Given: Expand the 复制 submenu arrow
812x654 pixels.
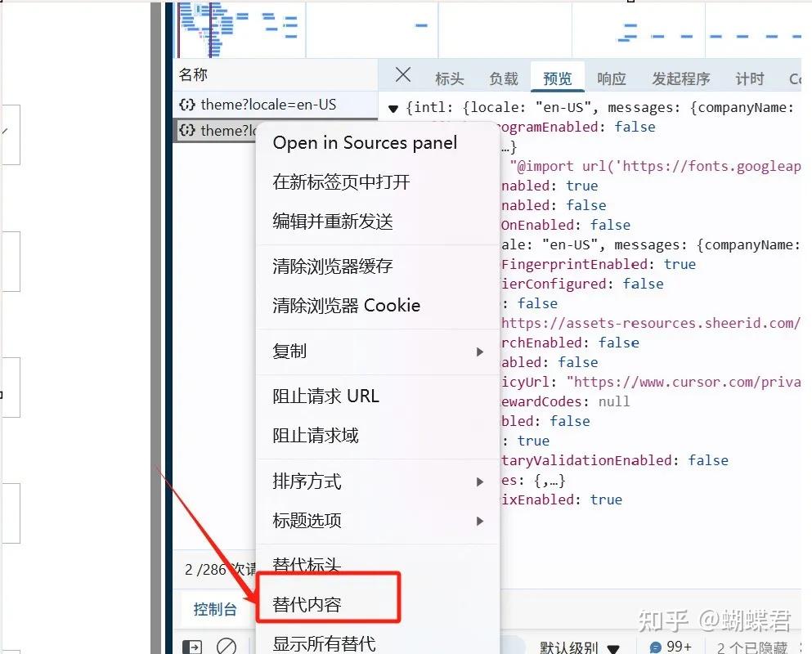Looking at the screenshot, I should coord(480,352).
